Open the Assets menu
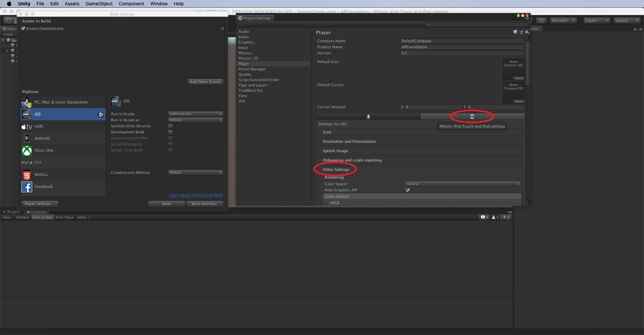The image size is (644, 335). pyautogui.click(x=72, y=4)
